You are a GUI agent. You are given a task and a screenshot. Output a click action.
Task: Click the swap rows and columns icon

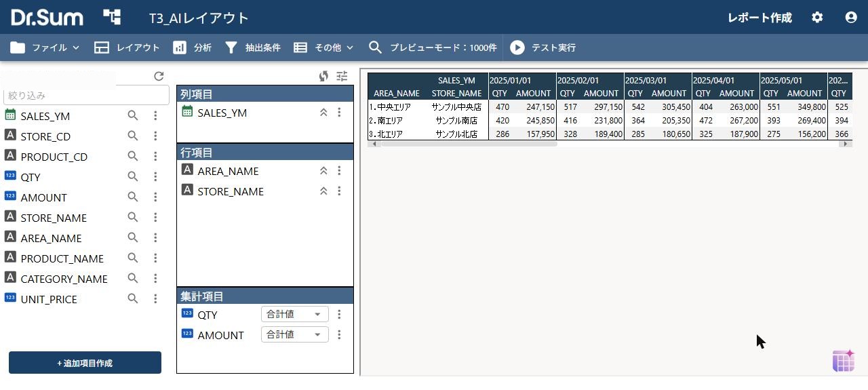click(x=323, y=77)
